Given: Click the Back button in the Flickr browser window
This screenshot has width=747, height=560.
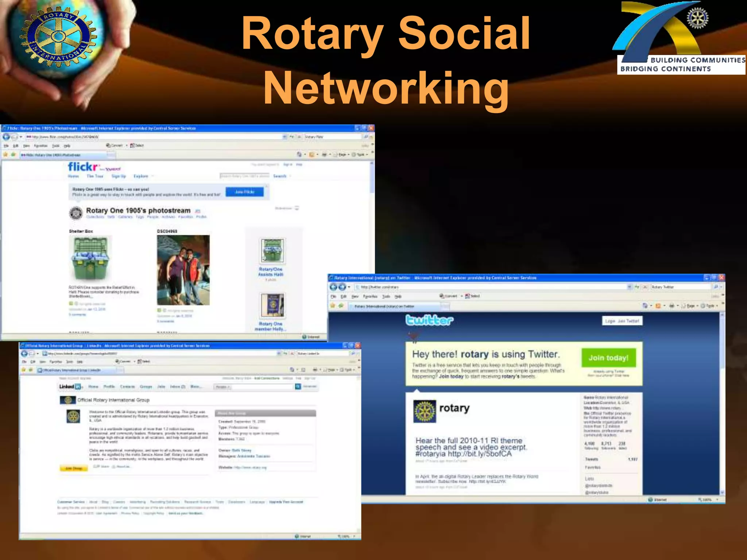Looking at the screenshot, I should (6, 137).
